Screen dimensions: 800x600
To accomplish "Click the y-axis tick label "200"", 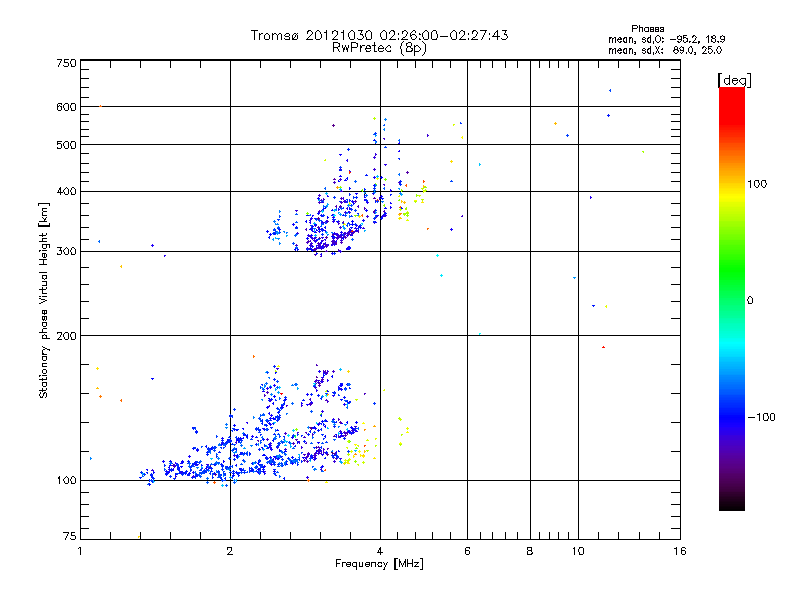I will click(x=66, y=336).
